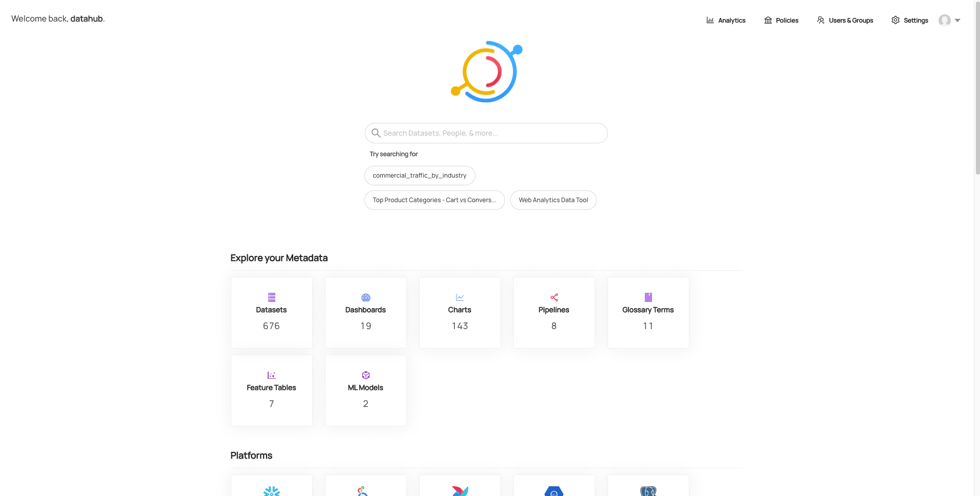
Task: Click the Datasets stack icon
Action: coord(272,297)
